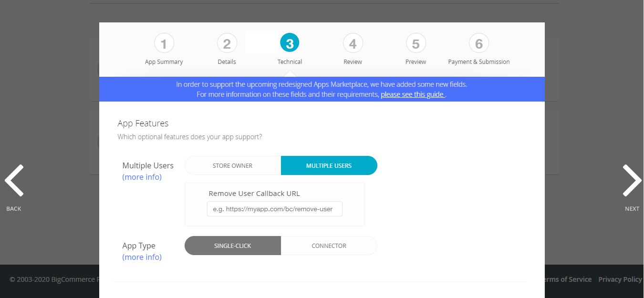Follow the 'please see this guide' link
The width and height of the screenshot is (644, 298).
coord(413,94)
